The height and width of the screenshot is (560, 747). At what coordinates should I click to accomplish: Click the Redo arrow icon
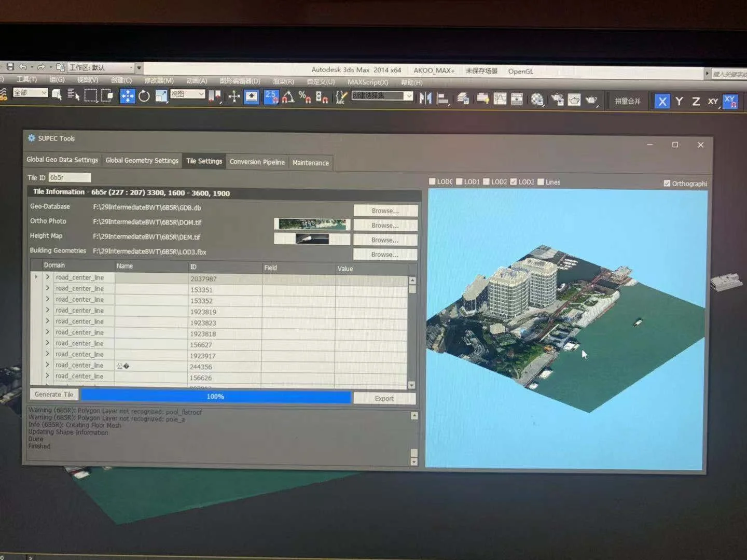(41, 67)
